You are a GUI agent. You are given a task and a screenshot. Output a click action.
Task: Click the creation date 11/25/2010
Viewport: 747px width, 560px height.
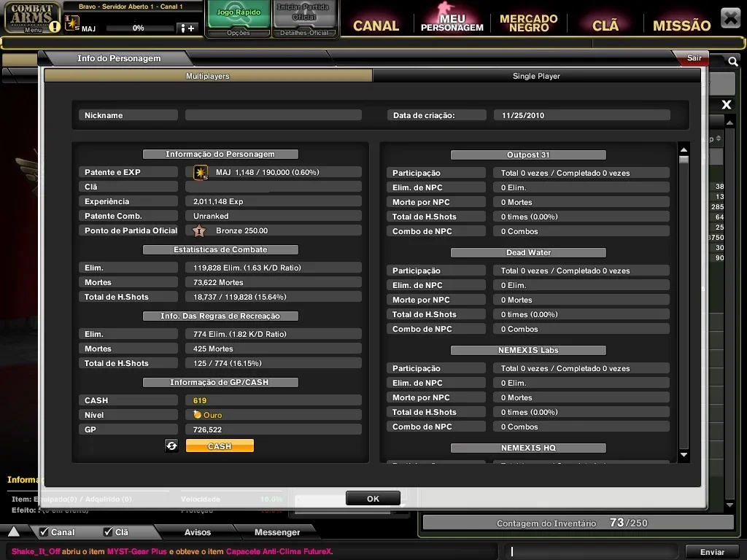tap(522, 115)
